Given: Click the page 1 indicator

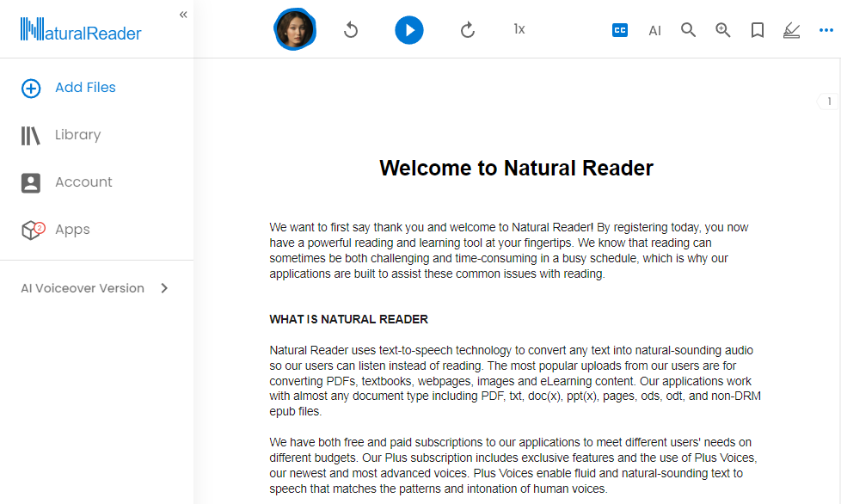Looking at the screenshot, I should point(829,101).
